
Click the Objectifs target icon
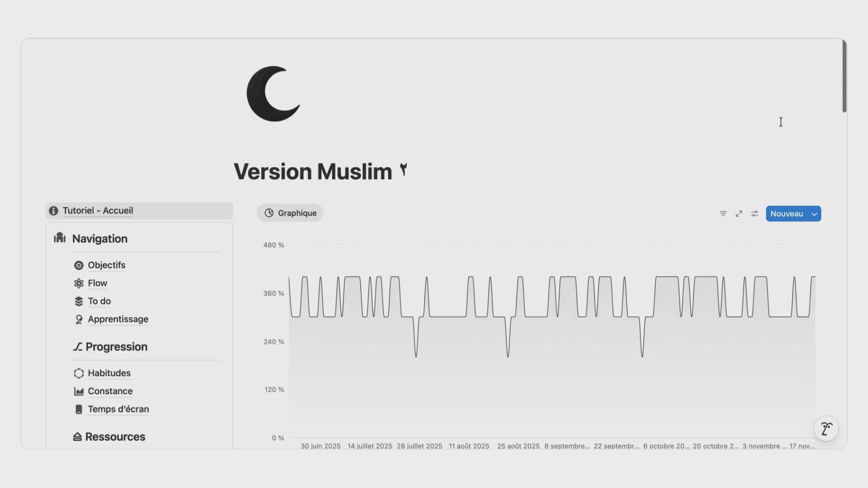tap(79, 265)
